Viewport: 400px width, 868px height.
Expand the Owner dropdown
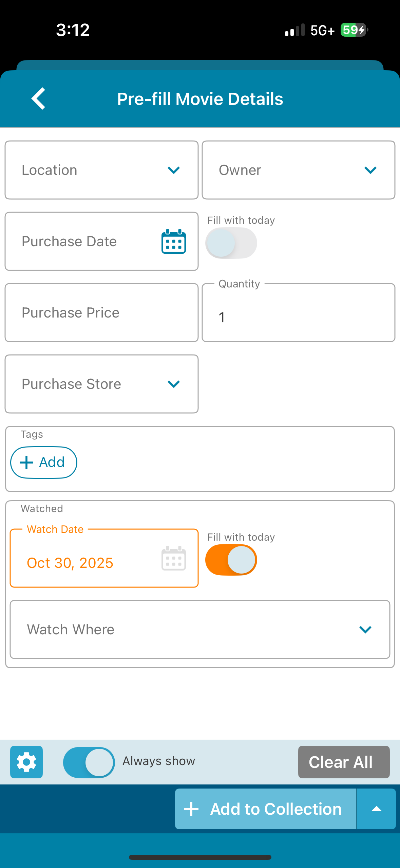(x=298, y=170)
